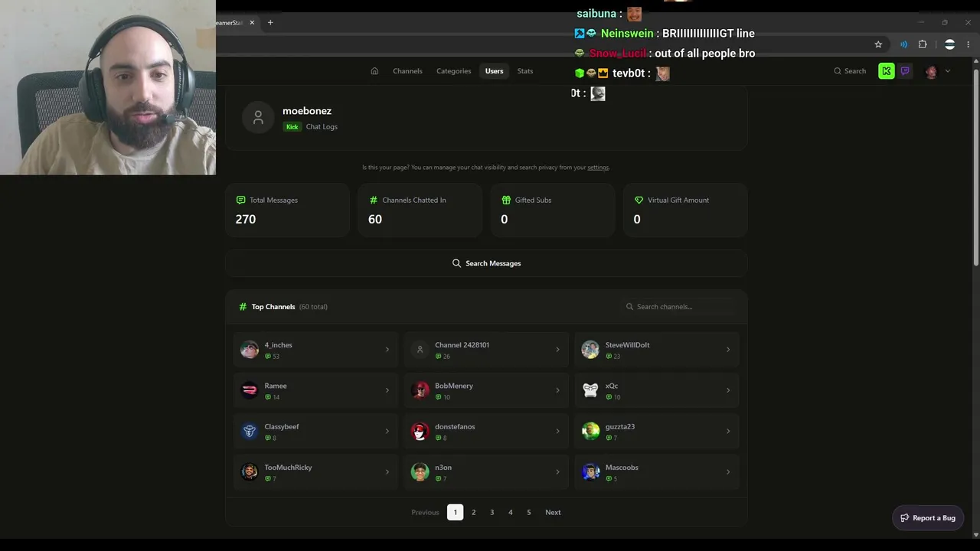
Task: Select the Twitch platform icon
Action: [905, 71]
